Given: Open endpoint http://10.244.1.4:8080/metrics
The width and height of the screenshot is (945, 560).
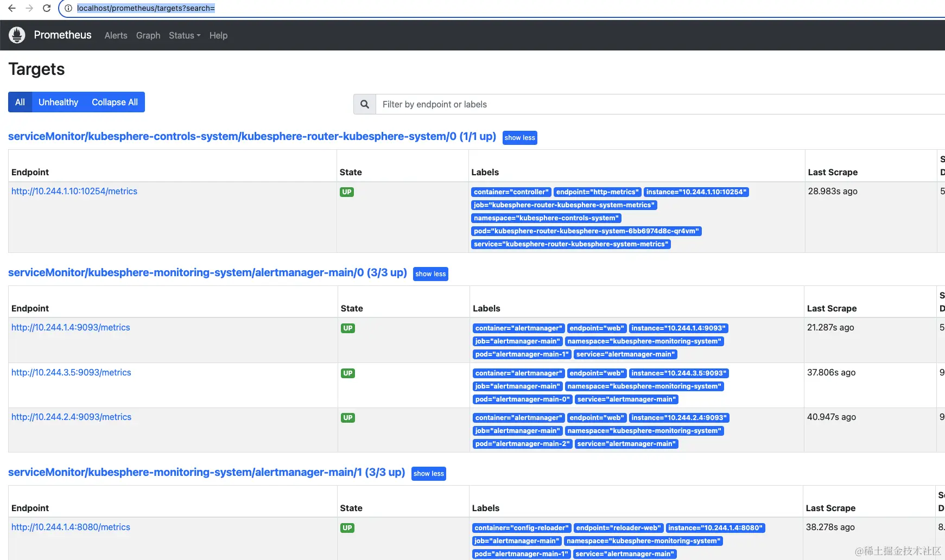Looking at the screenshot, I should (x=71, y=527).
